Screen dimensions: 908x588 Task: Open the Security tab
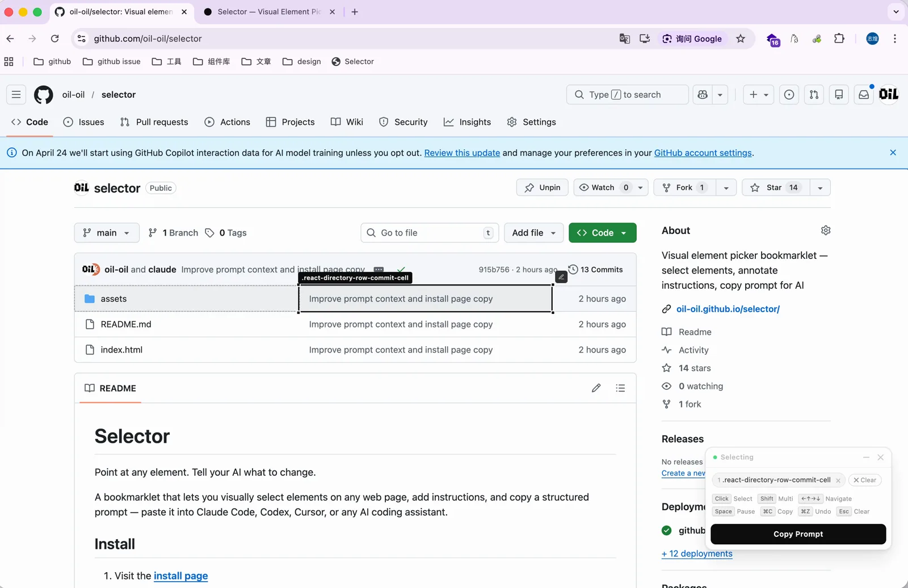tap(403, 122)
